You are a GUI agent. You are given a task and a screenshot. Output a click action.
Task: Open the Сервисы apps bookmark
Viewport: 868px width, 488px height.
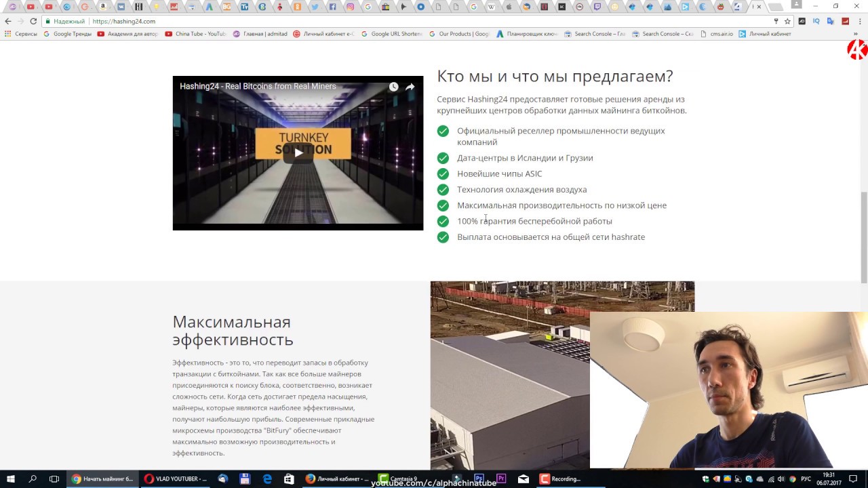coord(21,34)
